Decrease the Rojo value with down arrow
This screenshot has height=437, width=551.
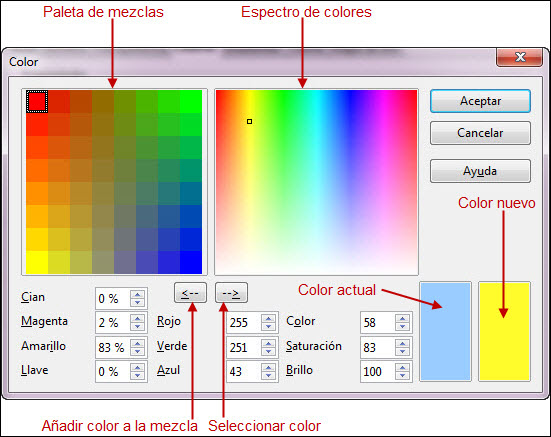click(268, 326)
